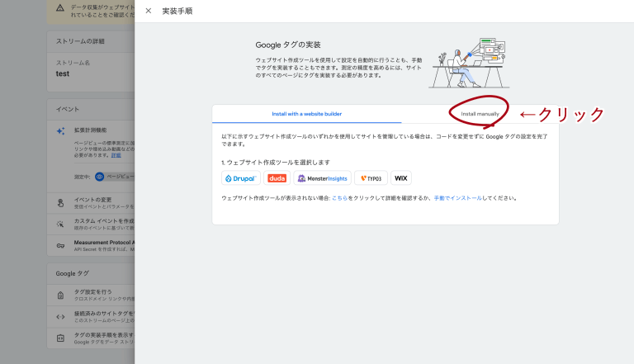This screenshot has height=364, width=634.
Task: Open カスタム イベントを作成 row icon
Action: [x=60, y=224]
